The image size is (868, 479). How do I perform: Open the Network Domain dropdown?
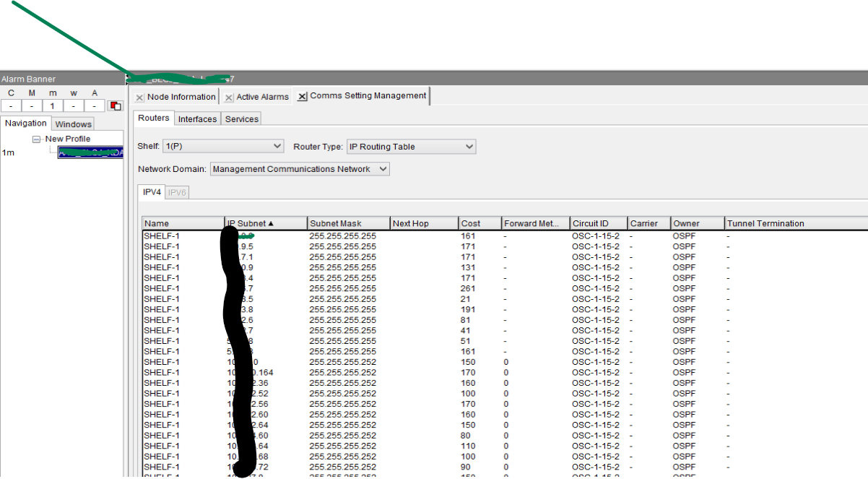(x=300, y=169)
